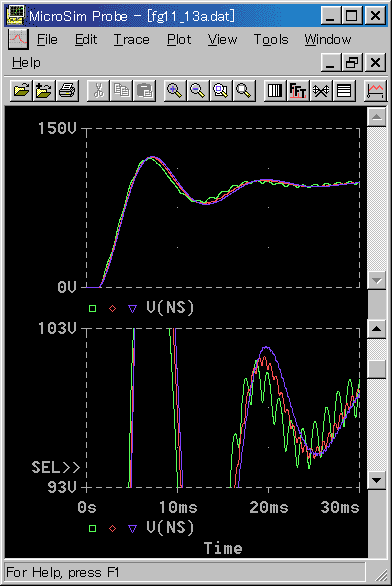Click the 150V Y-axis label
Screen dimensions: 392x586
57,128
